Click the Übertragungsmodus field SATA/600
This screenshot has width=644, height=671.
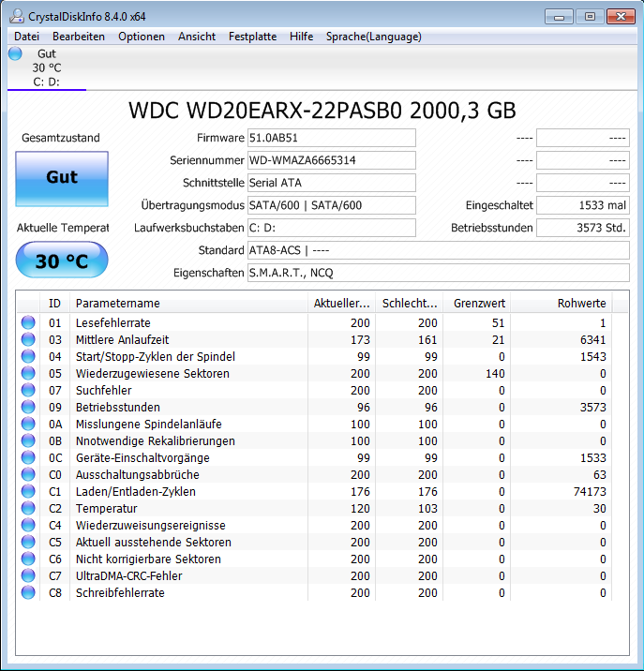(x=332, y=205)
